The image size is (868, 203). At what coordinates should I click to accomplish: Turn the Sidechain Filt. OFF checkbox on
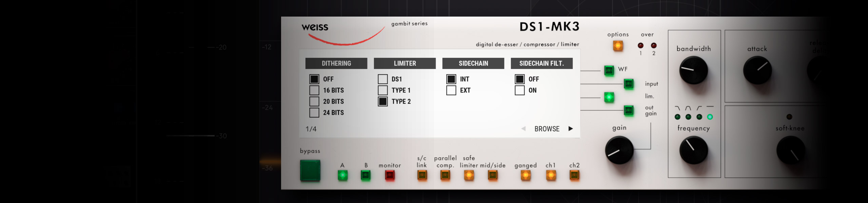tap(520, 79)
